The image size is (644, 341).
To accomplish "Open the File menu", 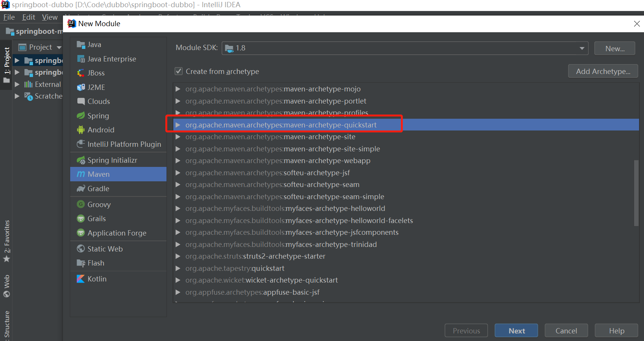I will [x=9, y=17].
